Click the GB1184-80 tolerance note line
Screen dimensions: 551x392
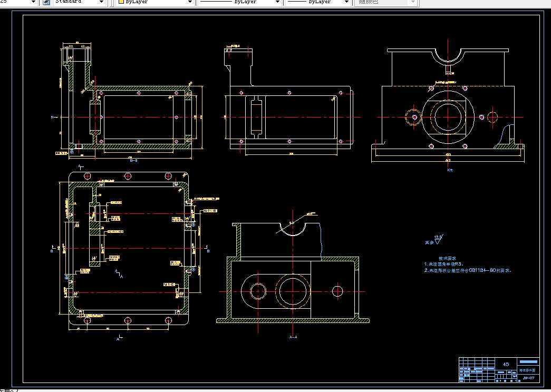click(x=468, y=270)
